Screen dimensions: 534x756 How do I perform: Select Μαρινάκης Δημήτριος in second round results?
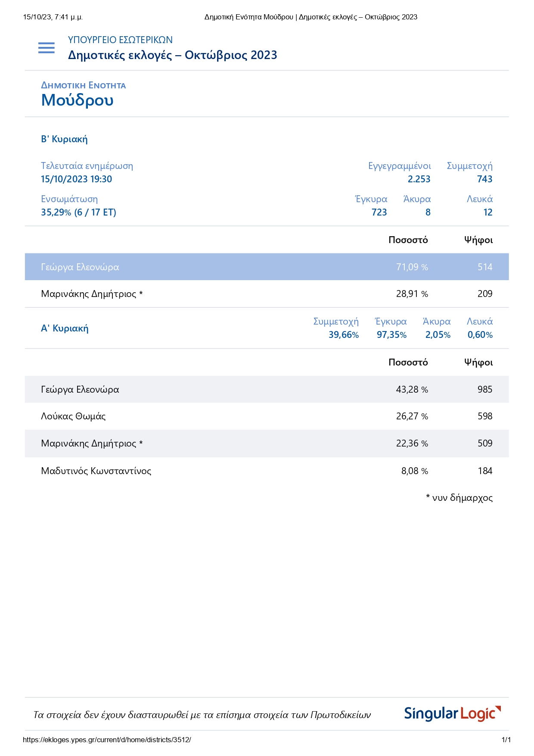[91, 294]
